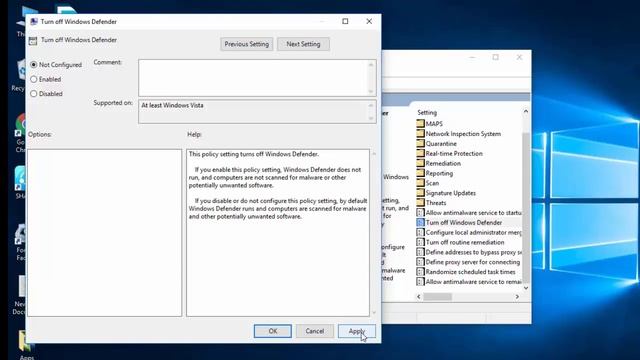Click the Comment box scroll up arrow

tap(371, 64)
